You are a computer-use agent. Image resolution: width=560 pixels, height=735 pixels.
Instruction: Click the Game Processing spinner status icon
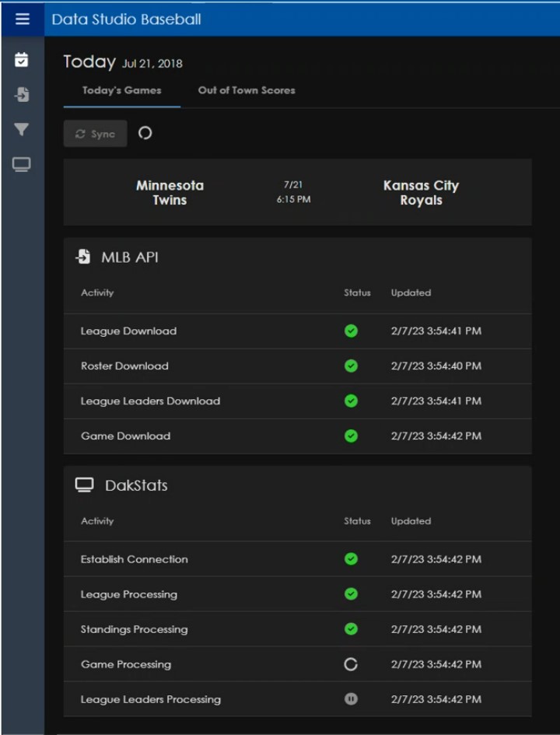point(351,664)
